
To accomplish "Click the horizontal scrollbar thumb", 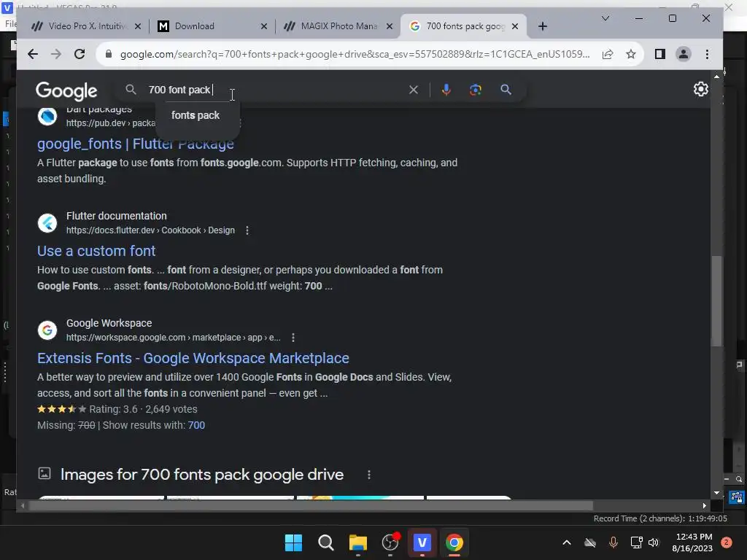I will pyautogui.click(x=311, y=506).
